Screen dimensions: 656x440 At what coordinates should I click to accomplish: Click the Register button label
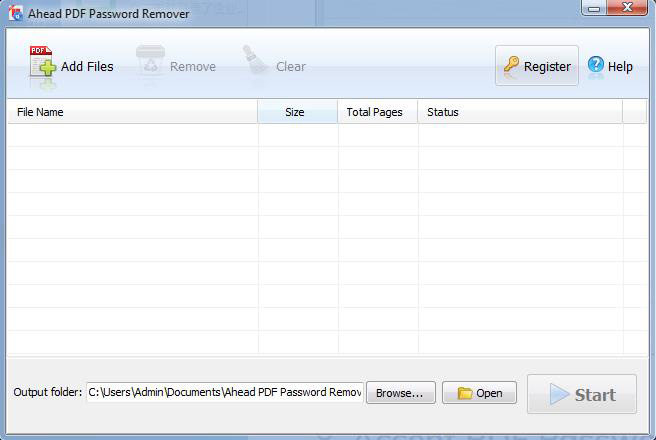[547, 67]
